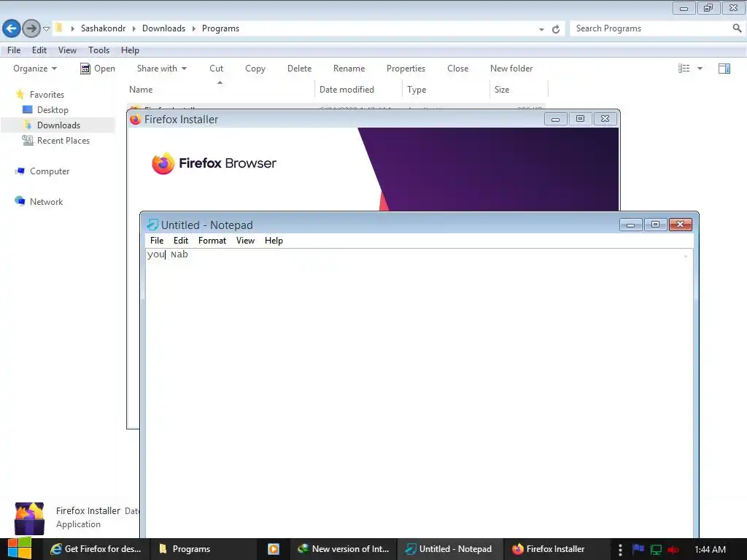Minimize the Firefox Installer window

coord(555,119)
